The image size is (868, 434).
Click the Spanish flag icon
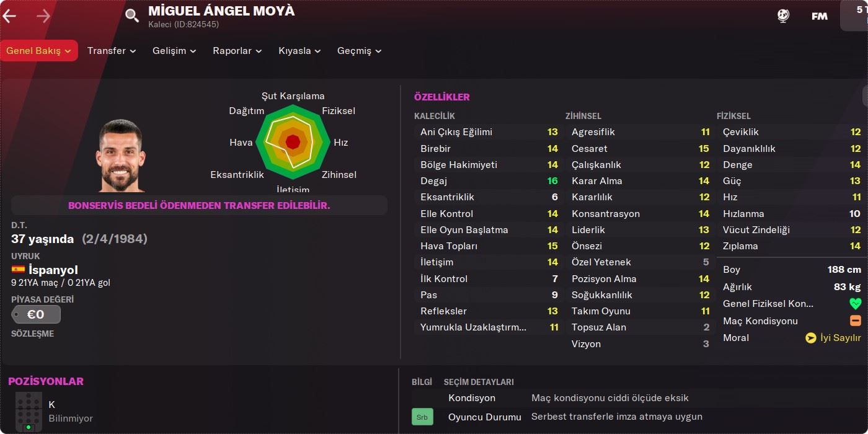(18, 270)
